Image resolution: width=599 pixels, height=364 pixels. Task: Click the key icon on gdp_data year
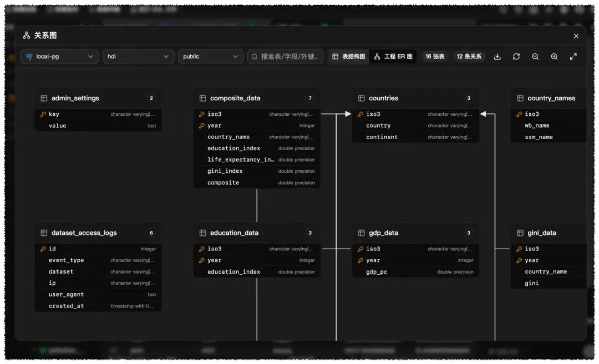(x=361, y=260)
